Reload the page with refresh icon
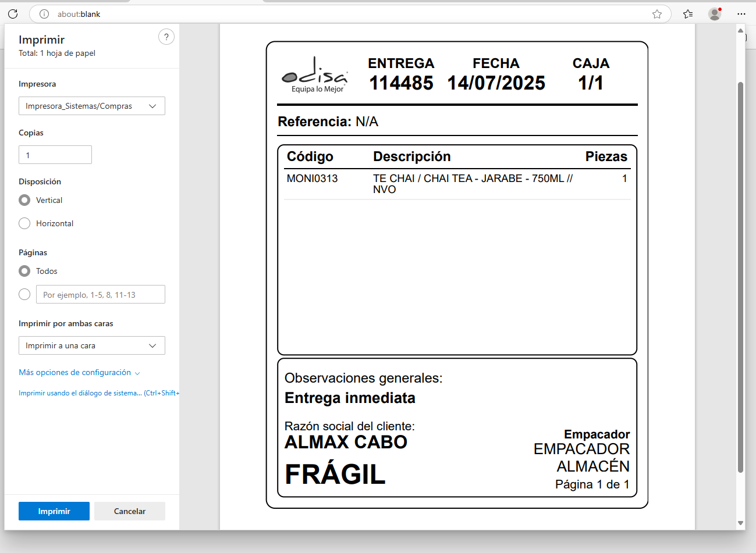Screen dimensions: 756x553 coord(13,14)
